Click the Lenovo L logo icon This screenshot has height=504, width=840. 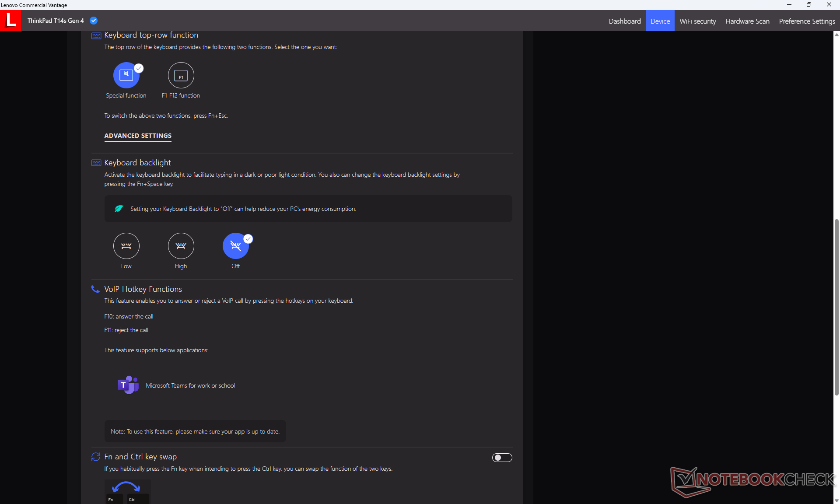[10, 21]
